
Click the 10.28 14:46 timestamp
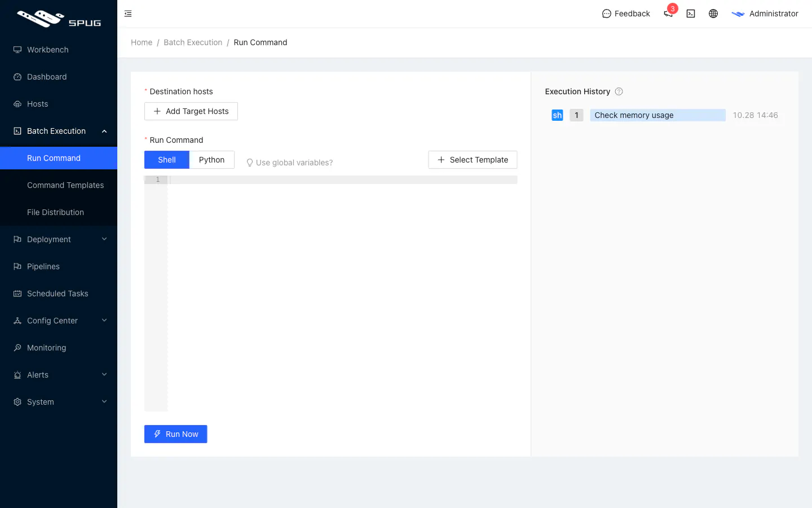[756, 115]
